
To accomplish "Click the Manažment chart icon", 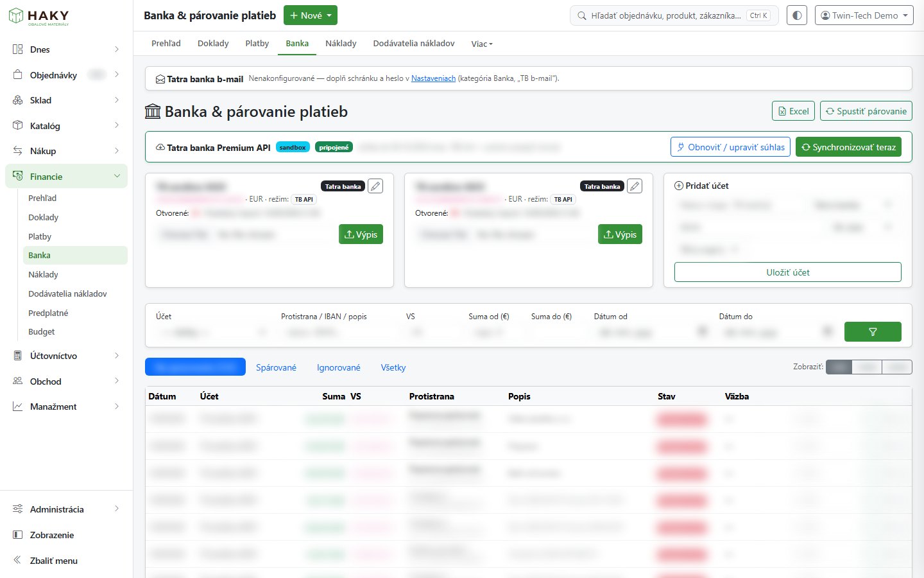I will point(18,407).
